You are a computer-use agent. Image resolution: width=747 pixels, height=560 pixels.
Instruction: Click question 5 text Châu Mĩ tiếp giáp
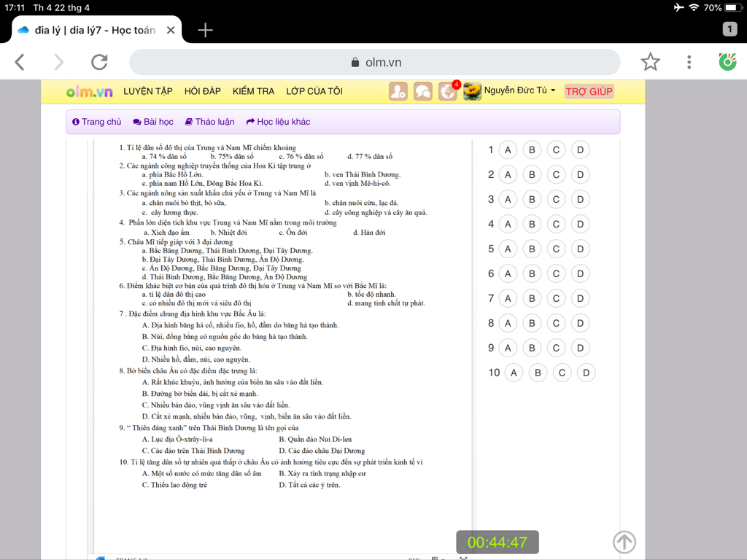point(177,242)
